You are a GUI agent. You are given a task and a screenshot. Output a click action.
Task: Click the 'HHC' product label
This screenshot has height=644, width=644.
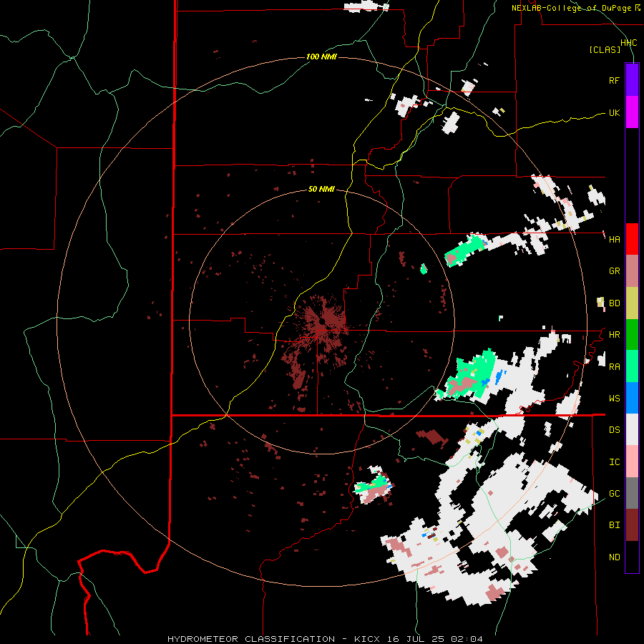click(x=628, y=43)
